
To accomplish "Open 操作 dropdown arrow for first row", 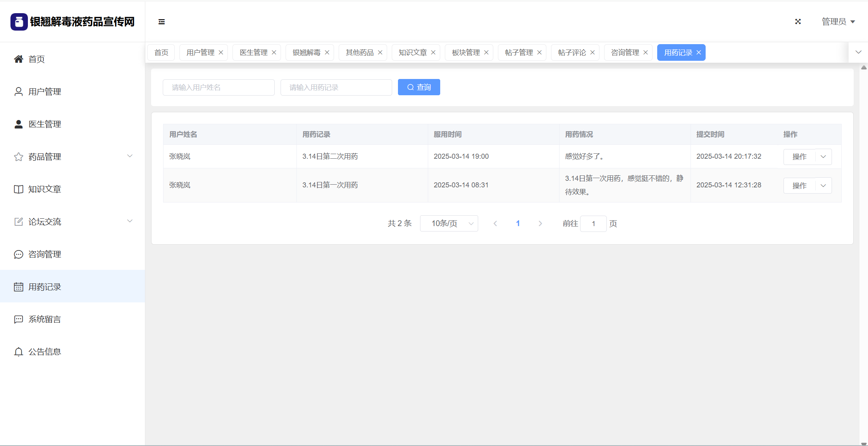I will pyautogui.click(x=823, y=157).
